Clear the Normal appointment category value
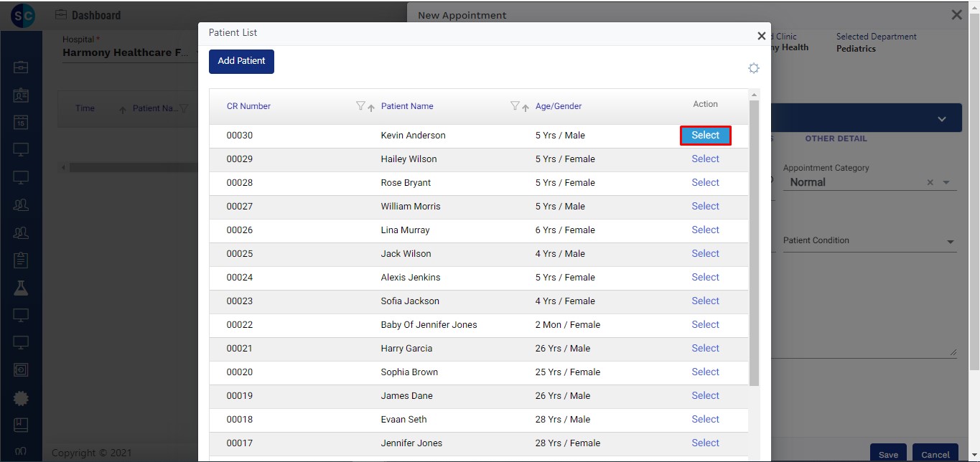This screenshot has width=980, height=462. [930, 183]
